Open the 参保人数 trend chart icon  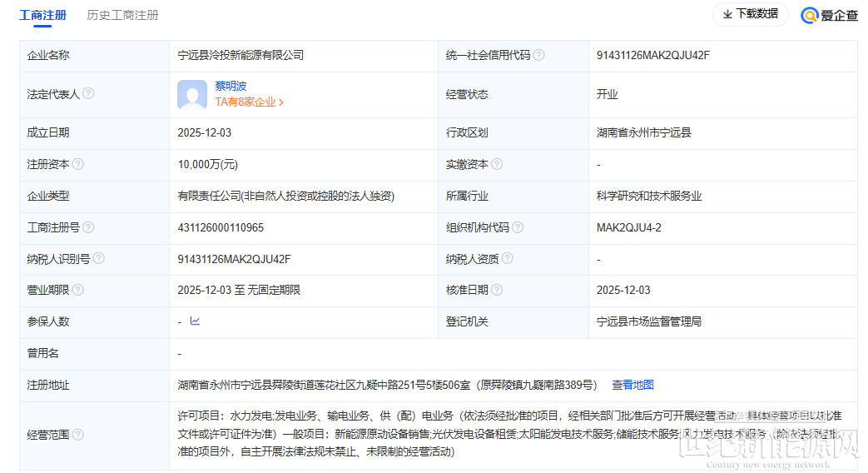(195, 321)
